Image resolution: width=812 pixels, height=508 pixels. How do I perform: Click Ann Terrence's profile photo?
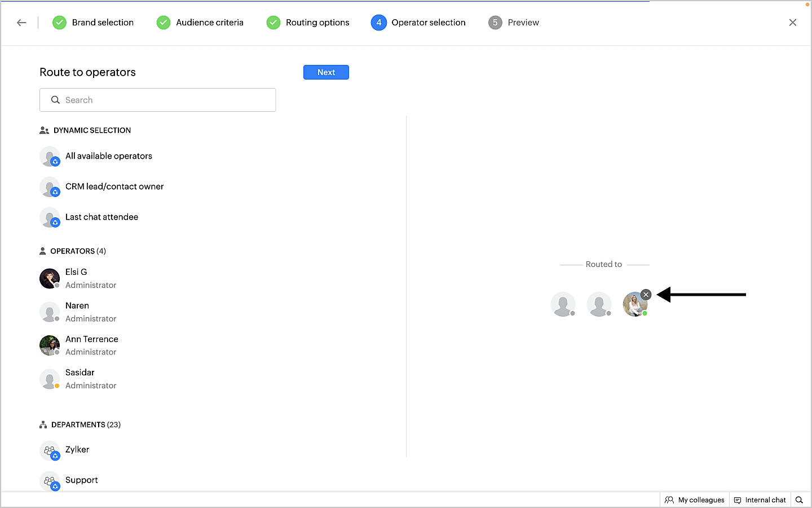(x=50, y=345)
